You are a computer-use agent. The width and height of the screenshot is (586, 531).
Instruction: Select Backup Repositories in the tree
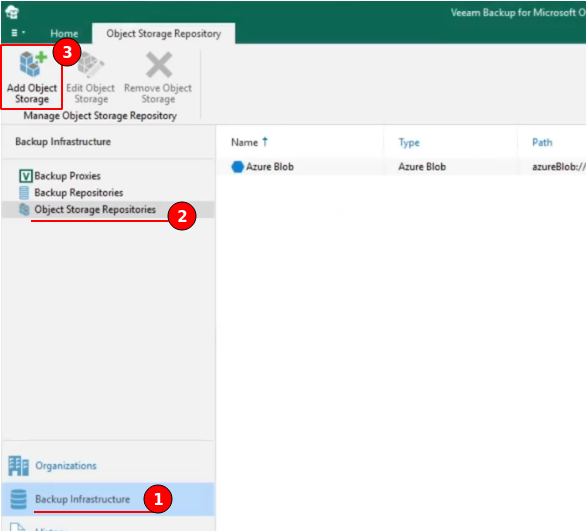[78, 192]
